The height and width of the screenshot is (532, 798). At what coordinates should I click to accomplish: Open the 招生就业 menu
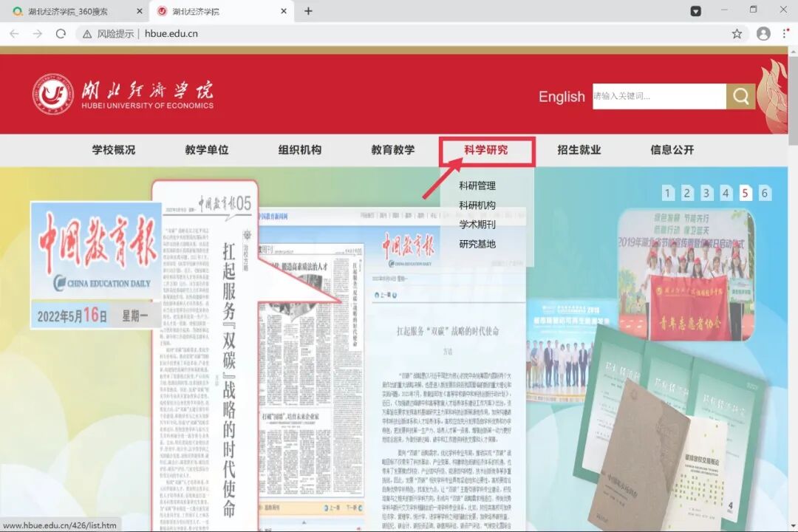[x=579, y=150]
